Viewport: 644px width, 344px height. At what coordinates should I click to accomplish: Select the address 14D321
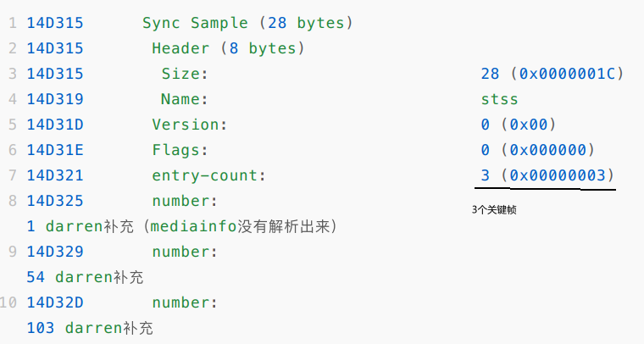55,175
